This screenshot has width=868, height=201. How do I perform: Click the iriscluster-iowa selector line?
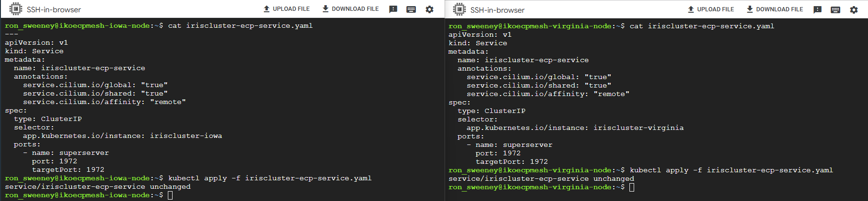[x=123, y=136]
